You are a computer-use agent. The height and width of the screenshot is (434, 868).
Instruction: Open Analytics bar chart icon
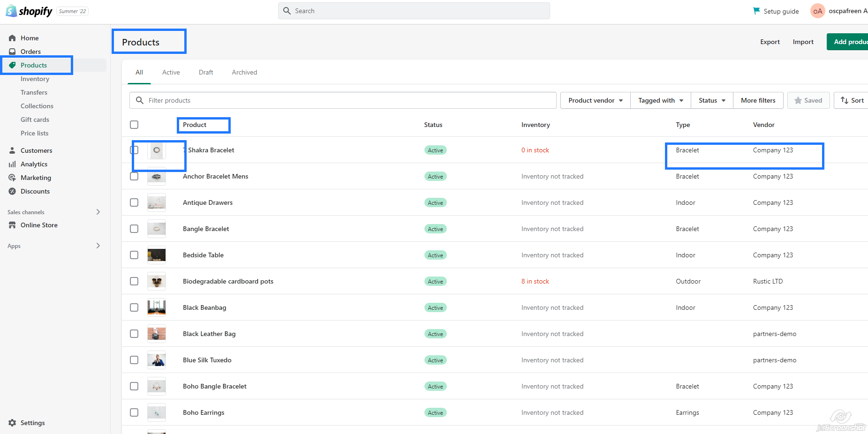coord(12,164)
